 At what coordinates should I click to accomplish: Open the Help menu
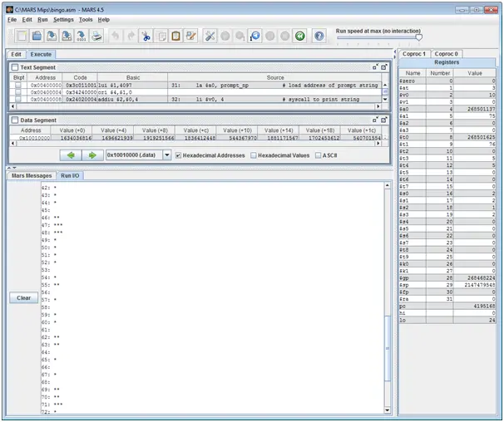(x=103, y=20)
